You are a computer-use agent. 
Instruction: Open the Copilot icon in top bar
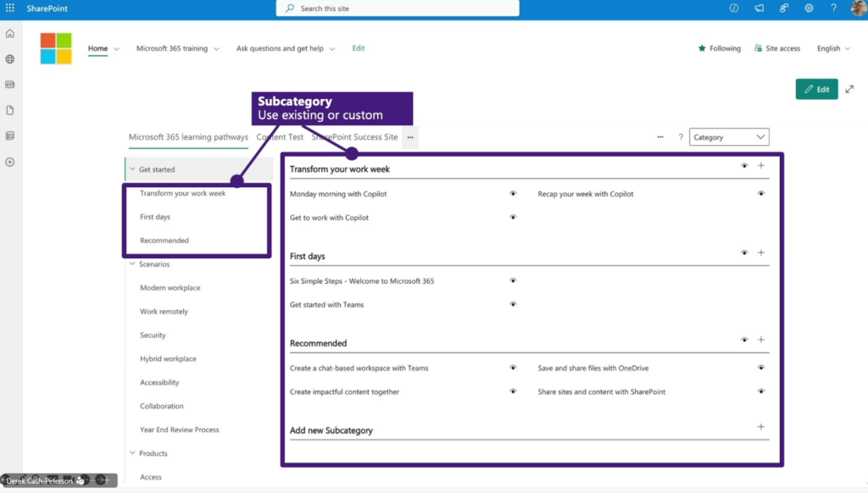(x=734, y=8)
